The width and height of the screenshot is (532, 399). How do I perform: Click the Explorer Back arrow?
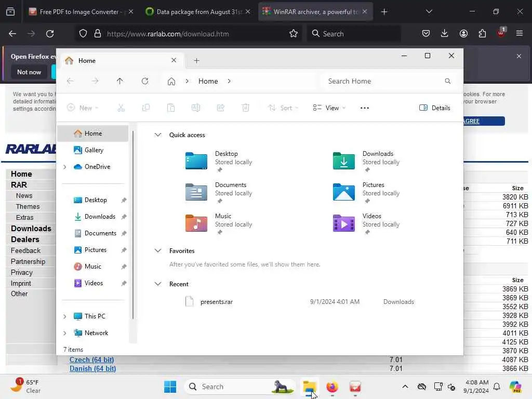[x=70, y=81]
